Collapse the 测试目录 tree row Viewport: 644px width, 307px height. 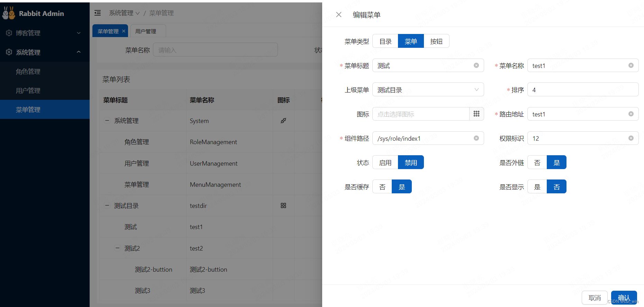107,205
